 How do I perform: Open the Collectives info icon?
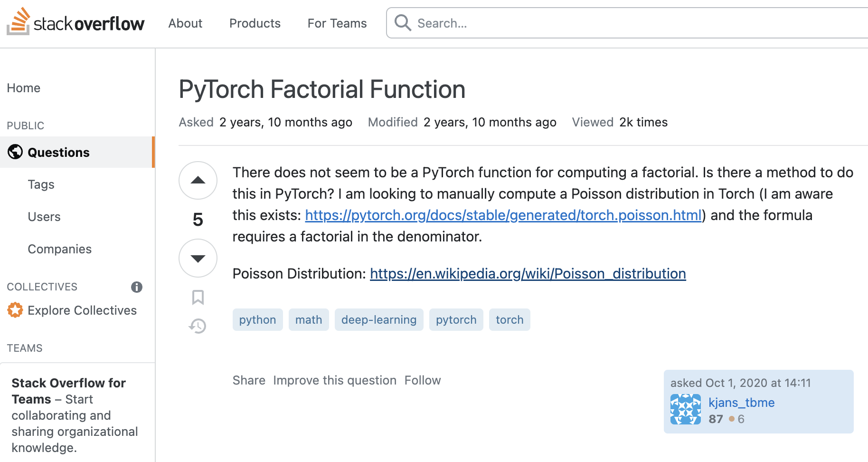pos(137,287)
